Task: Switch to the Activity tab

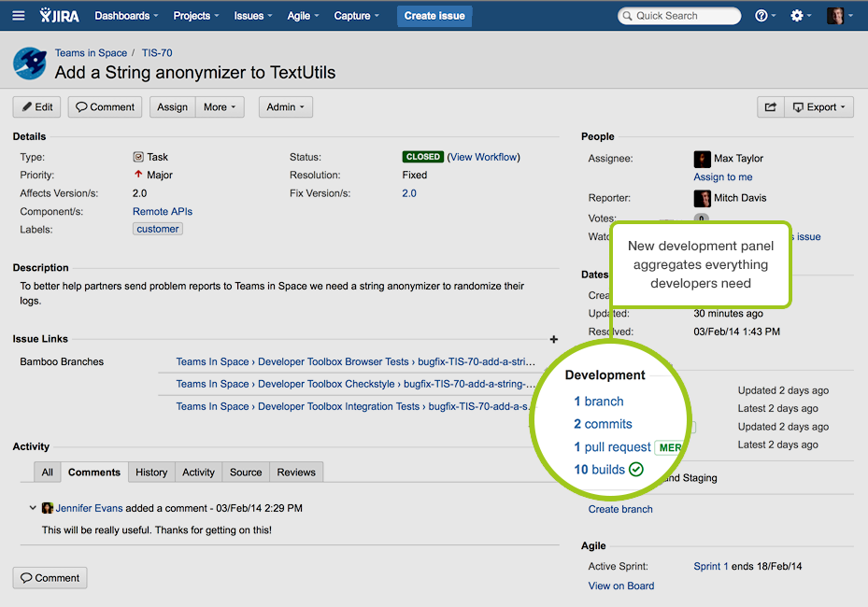Action: pyautogui.click(x=198, y=472)
